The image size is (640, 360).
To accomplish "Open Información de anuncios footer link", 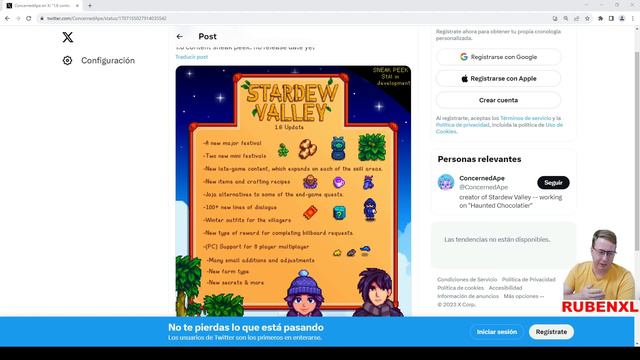I will click(x=468, y=296).
